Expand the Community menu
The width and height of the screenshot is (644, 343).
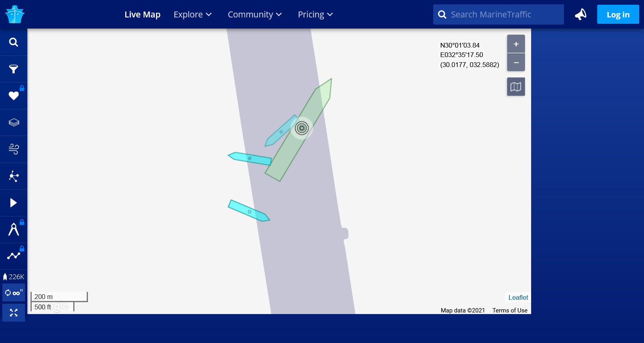[x=255, y=14]
